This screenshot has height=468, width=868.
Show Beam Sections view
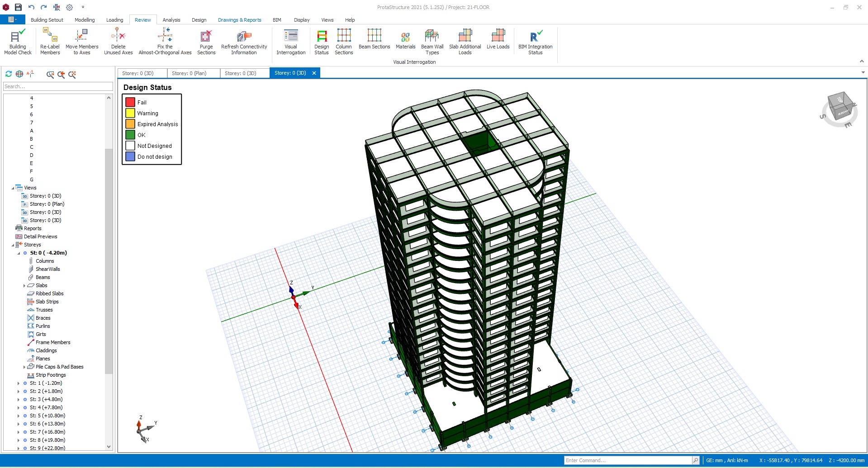(x=374, y=39)
